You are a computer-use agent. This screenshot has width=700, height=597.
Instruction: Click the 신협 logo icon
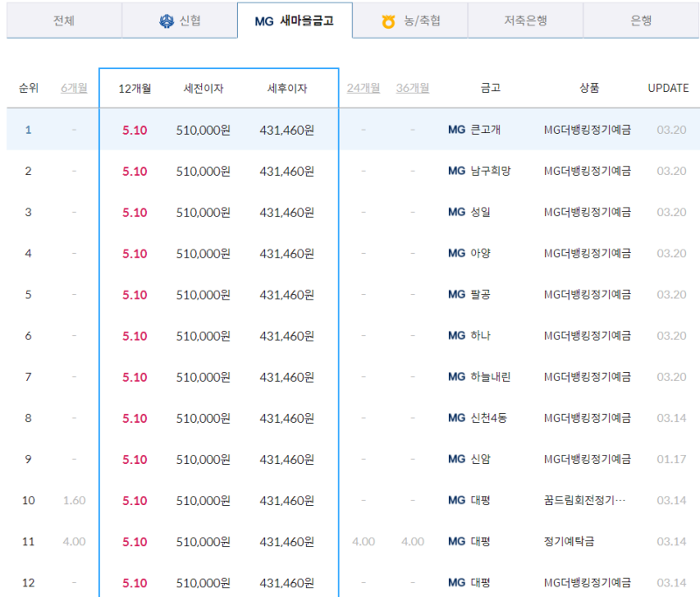[x=166, y=21]
